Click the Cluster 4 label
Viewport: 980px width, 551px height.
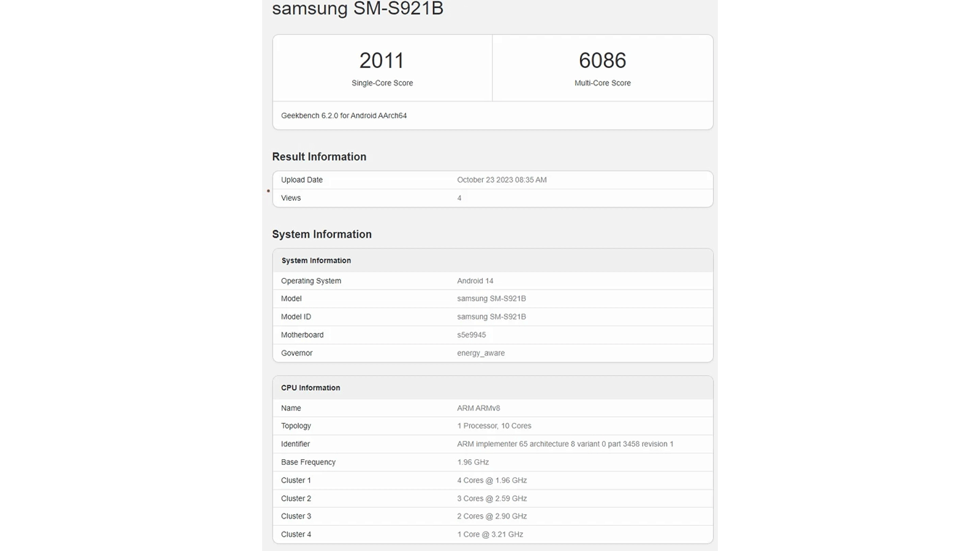pyautogui.click(x=296, y=535)
